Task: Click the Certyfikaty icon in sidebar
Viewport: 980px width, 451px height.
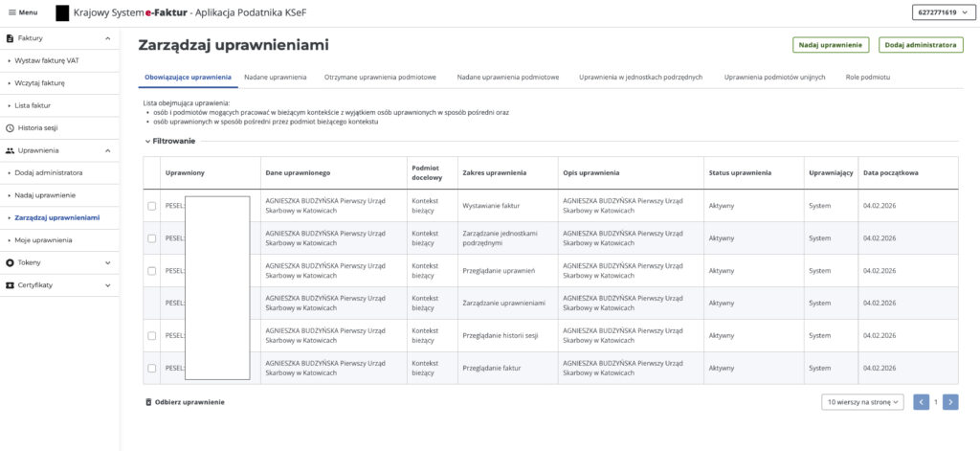Action: 10,285
